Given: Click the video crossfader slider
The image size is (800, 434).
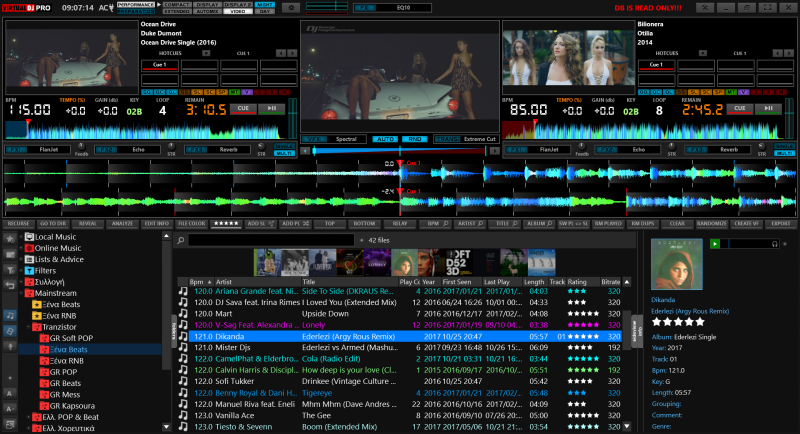Looking at the screenshot, I should point(399,150).
